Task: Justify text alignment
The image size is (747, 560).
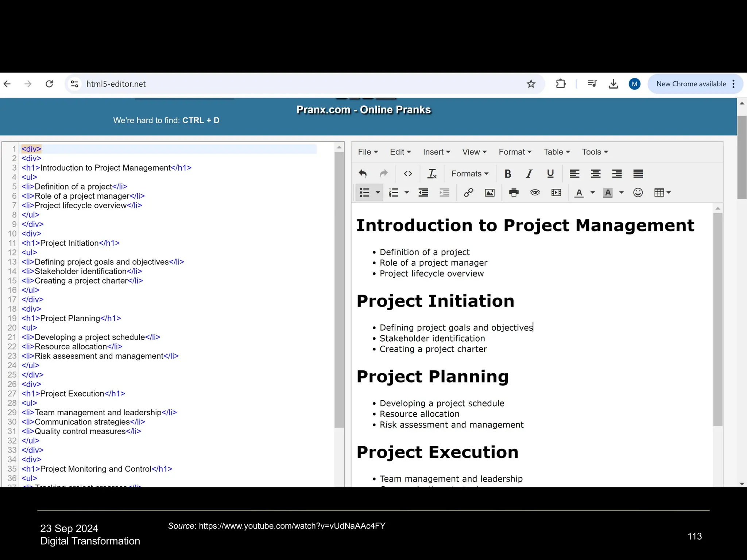Action: point(638,174)
